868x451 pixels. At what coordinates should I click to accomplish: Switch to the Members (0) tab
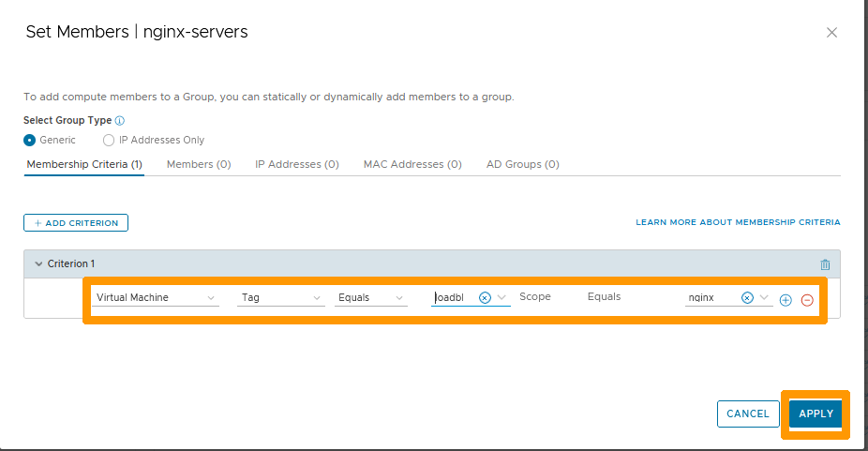pyautogui.click(x=199, y=164)
